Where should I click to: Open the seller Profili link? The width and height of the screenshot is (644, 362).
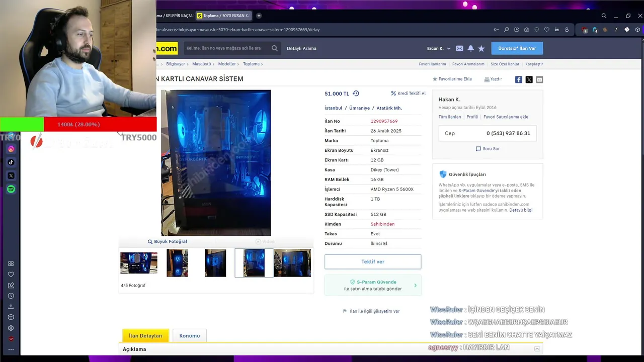(472, 117)
